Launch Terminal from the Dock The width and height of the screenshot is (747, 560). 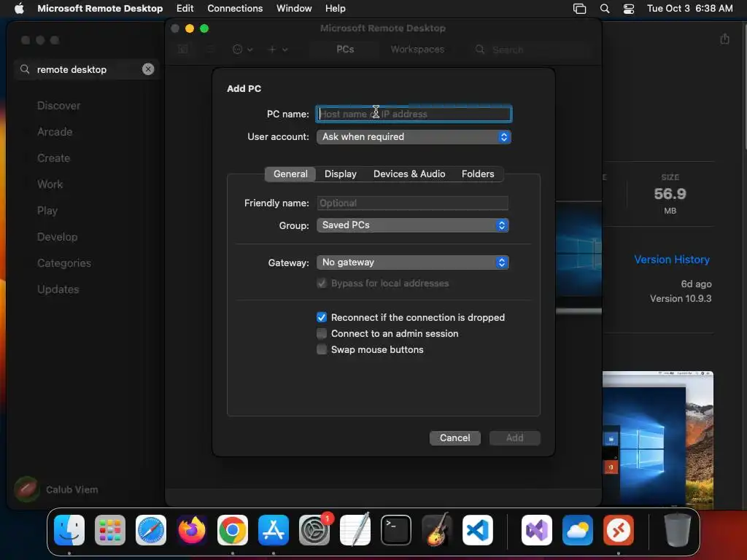[x=396, y=530]
